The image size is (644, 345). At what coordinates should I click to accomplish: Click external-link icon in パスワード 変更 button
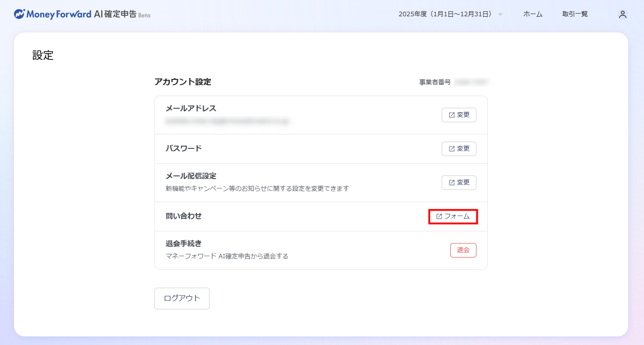coord(452,149)
